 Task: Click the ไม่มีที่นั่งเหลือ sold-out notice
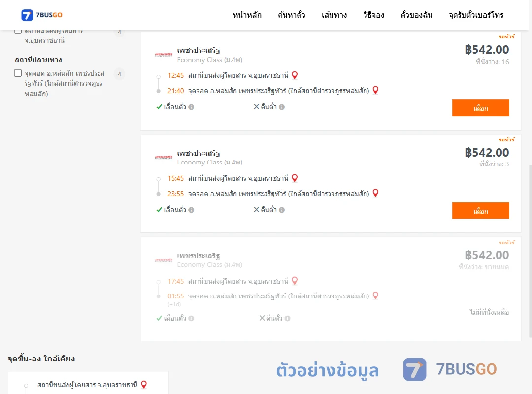tap(489, 312)
